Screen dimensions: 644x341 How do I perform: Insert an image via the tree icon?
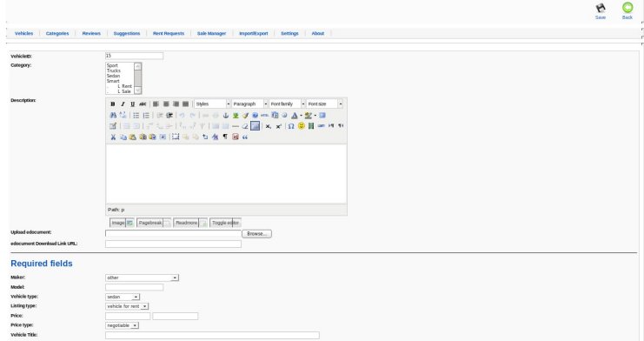click(x=236, y=115)
